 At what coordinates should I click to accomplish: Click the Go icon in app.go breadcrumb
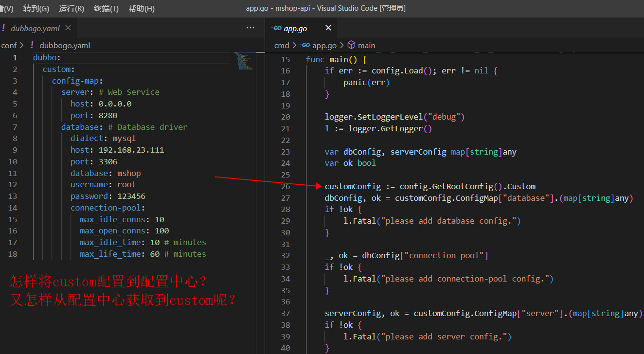coord(305,45)
